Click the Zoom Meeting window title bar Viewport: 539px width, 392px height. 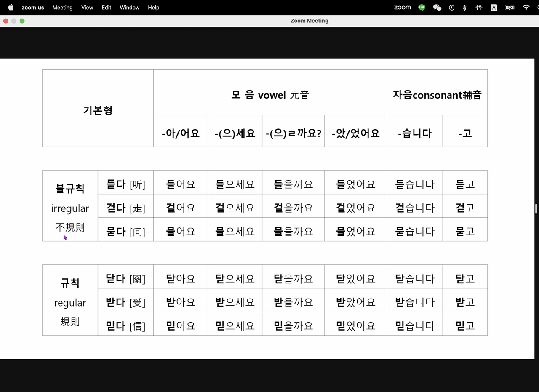(x=309, y=21)
